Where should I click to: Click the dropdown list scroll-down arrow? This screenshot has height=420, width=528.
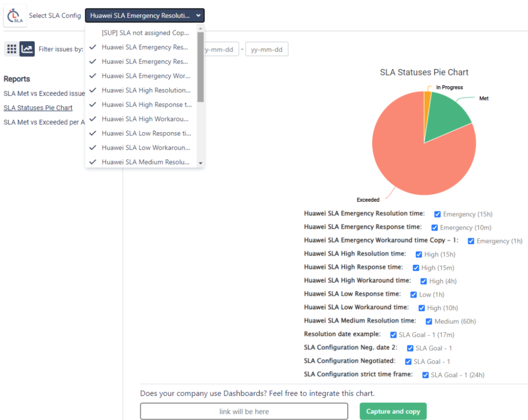[x=201, y=163]
